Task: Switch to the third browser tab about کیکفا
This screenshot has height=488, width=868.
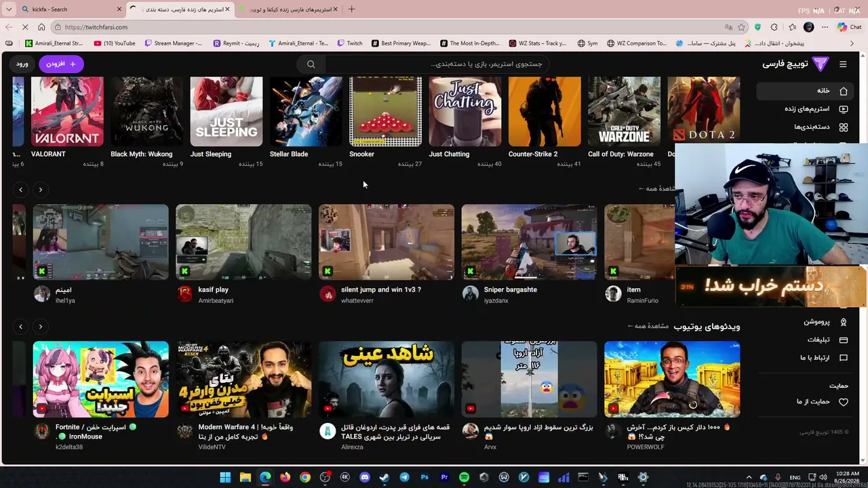Action: tap(290, 9)
